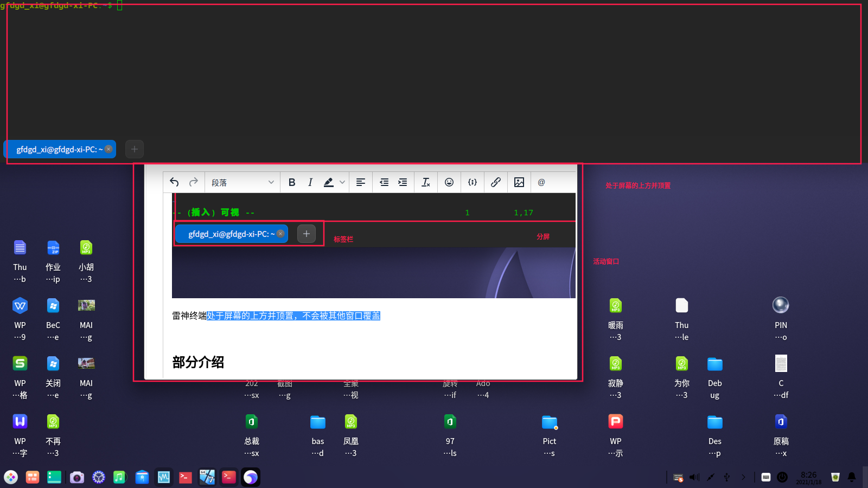Select the Des…p folder on desktop

point(715,435)
